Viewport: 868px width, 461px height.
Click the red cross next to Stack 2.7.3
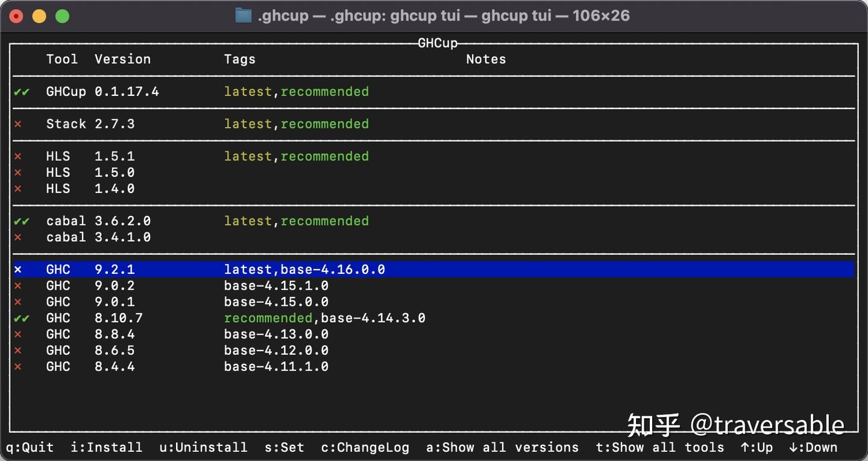(17, 124)
